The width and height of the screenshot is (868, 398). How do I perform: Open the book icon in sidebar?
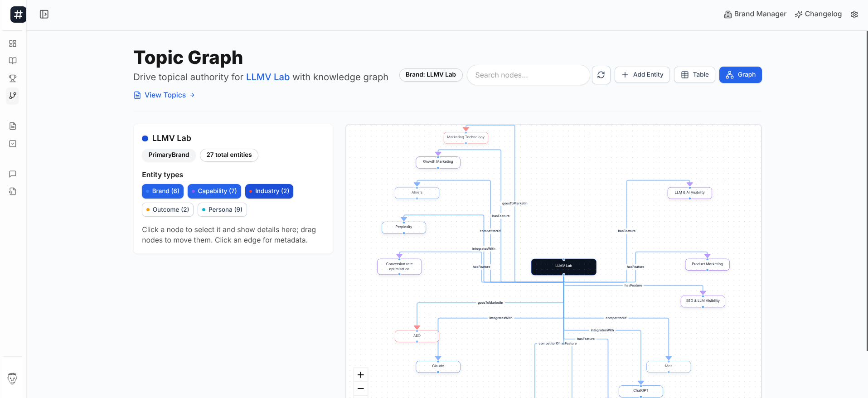click(13, 61)
